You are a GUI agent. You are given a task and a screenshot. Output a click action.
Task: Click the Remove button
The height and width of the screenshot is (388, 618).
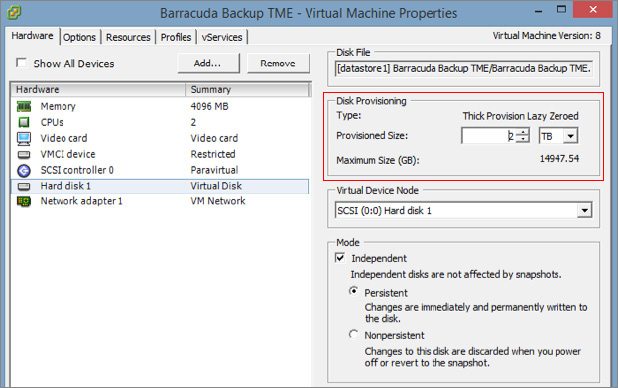click(278, 63)
